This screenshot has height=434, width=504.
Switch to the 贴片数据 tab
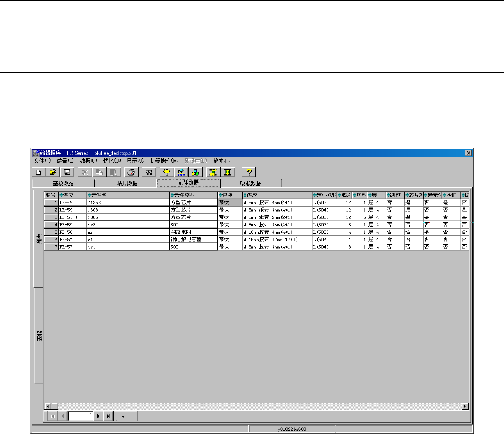point(126,183)
